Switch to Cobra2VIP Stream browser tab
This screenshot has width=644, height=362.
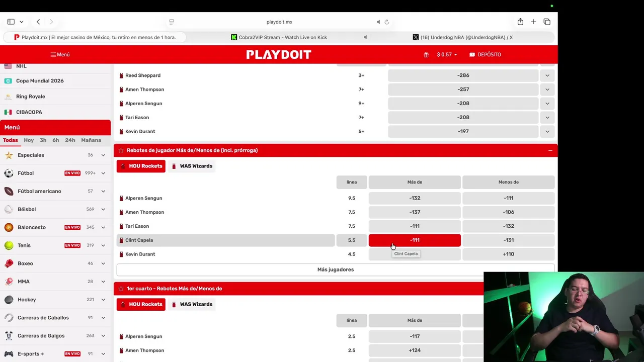[279, 37]
